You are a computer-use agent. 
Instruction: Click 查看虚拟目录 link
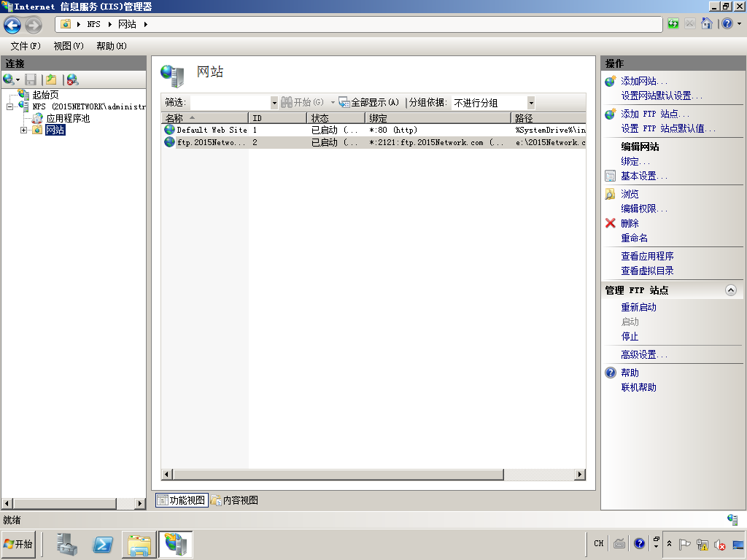648,271
